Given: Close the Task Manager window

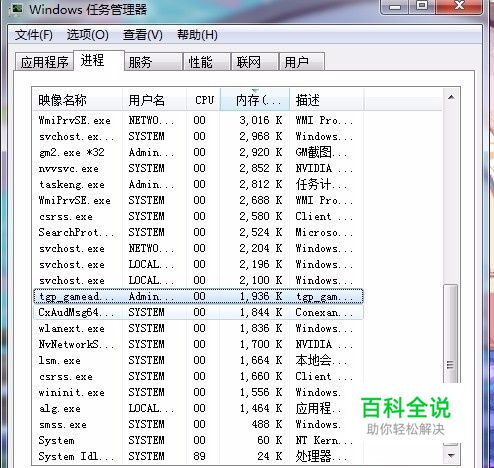Looking at the screenshot, I should 459,7.
